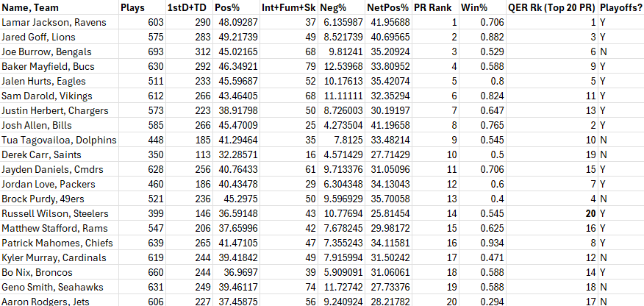Viewport: 644px width, 306px height.
Task: Click the Justin Herbert, Chargers cell
Action: 60,111
